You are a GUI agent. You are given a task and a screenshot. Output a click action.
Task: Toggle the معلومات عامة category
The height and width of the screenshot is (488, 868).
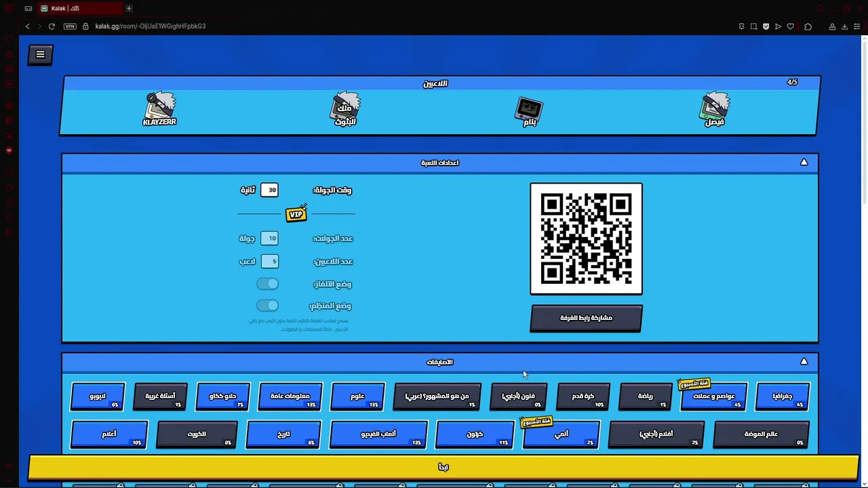pyautogui.click(x=290, y=396)
